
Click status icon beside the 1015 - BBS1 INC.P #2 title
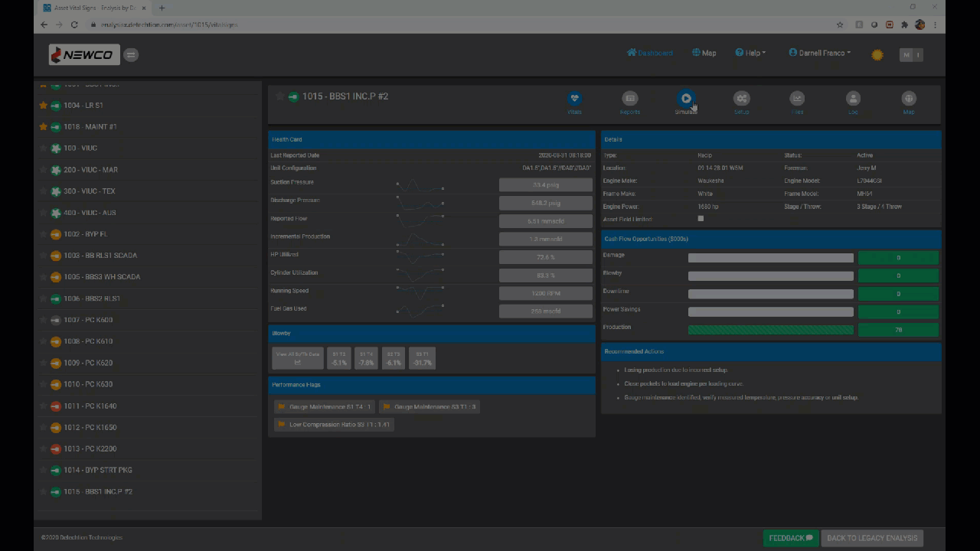click(293, 96)
